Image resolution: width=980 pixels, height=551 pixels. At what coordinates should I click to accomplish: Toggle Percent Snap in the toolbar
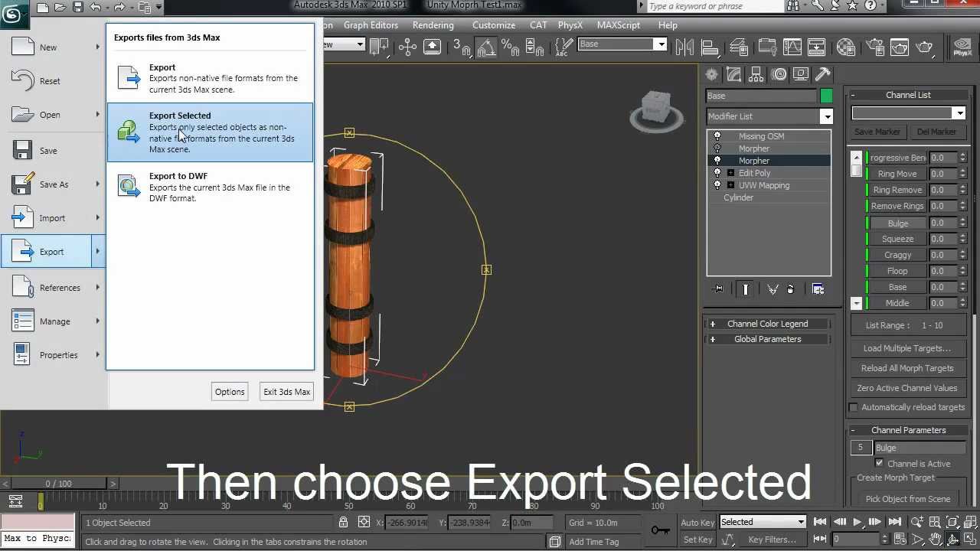click(508, 47)
